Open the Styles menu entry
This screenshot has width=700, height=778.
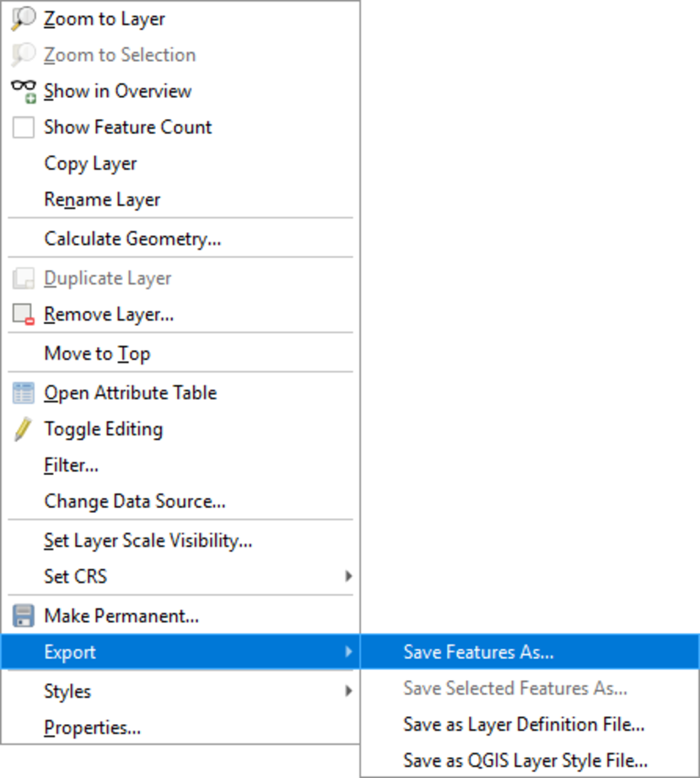[180, 691]
